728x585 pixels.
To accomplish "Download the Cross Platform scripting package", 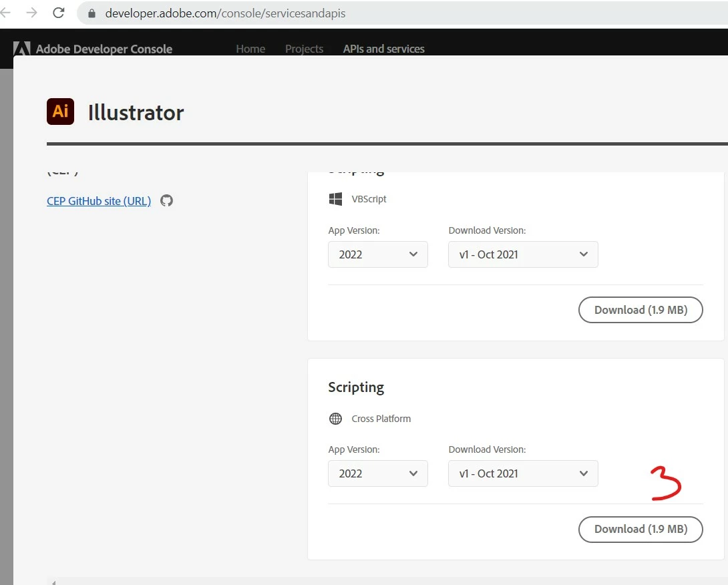I will coord(641,530).
